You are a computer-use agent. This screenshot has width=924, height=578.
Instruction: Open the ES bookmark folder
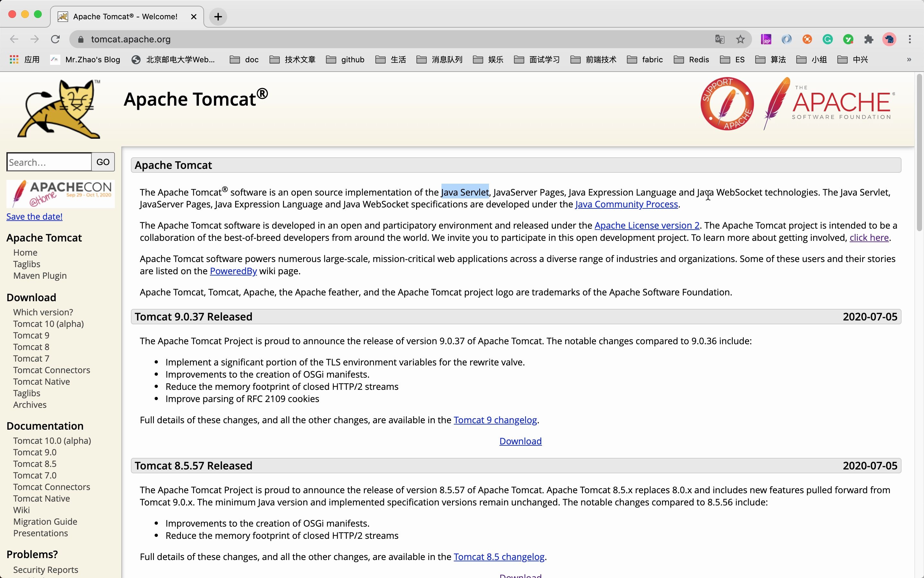pos(732,59)
